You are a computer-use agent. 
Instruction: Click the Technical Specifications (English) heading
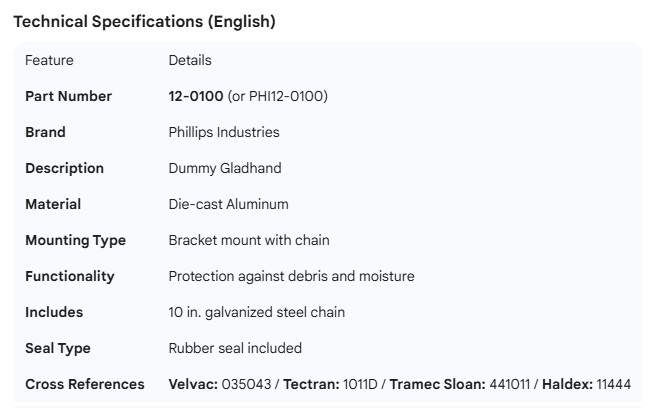tap(144, 21)
